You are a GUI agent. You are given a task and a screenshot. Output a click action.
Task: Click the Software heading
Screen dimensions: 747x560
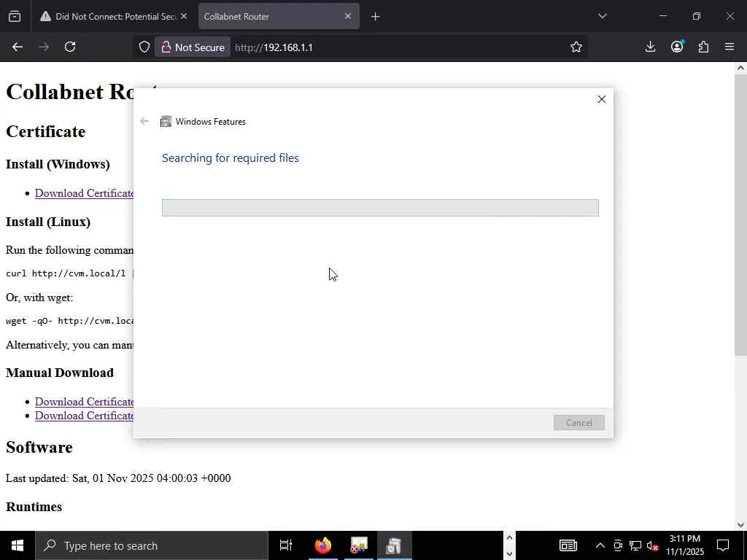point(39,448)
